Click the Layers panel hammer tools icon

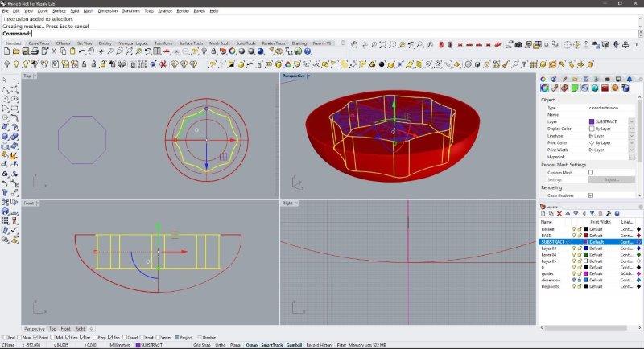[x=609, y=214]
